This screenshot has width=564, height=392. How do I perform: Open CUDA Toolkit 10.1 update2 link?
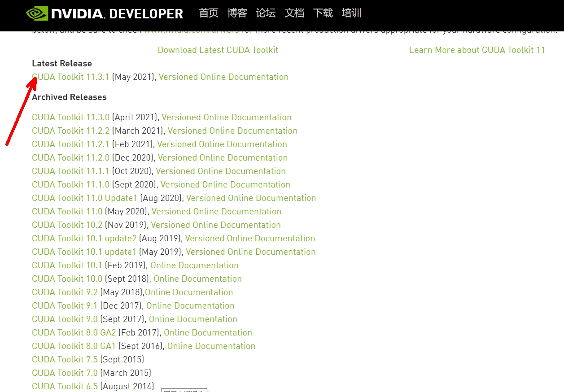point(84,238)
